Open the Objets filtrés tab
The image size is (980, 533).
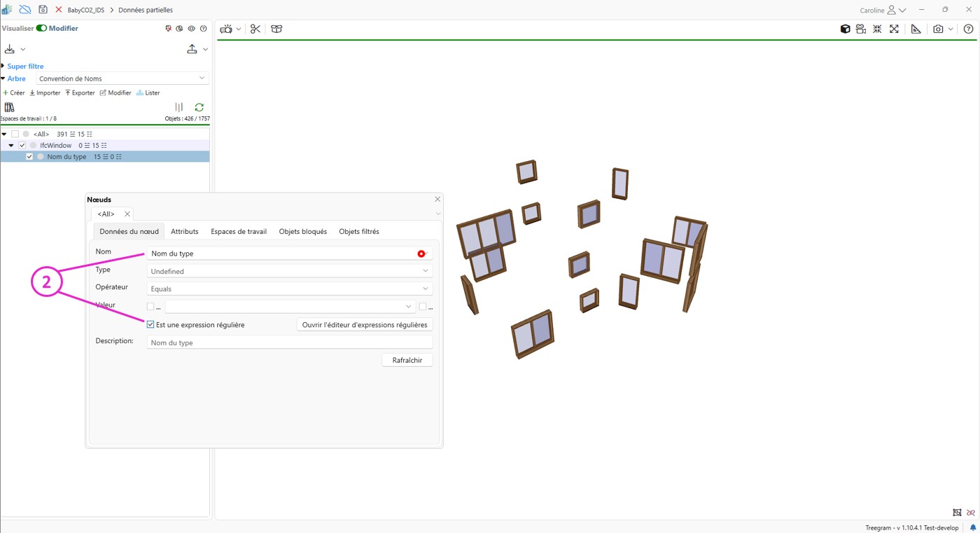[x=358, y=231]
